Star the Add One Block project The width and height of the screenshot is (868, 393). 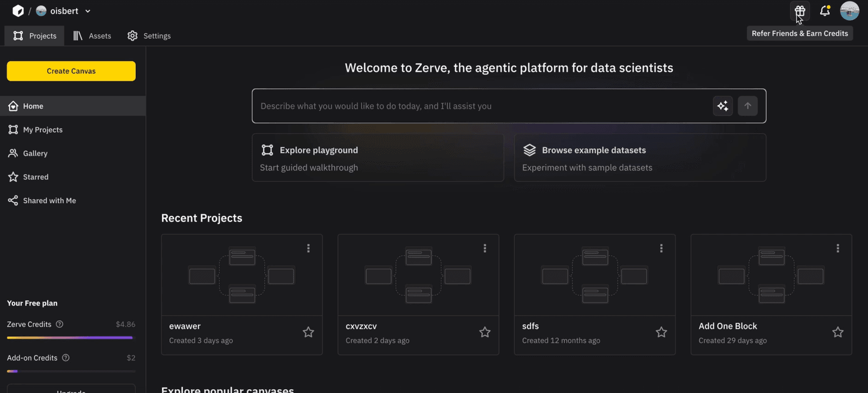(x=838, y=332)
